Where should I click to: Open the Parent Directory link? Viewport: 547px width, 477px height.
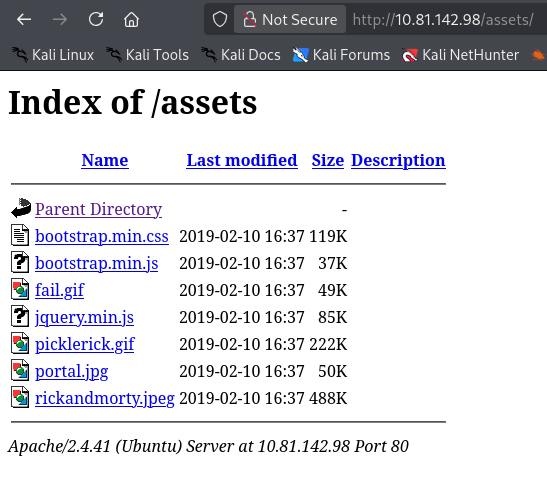(x=98, y=209)
